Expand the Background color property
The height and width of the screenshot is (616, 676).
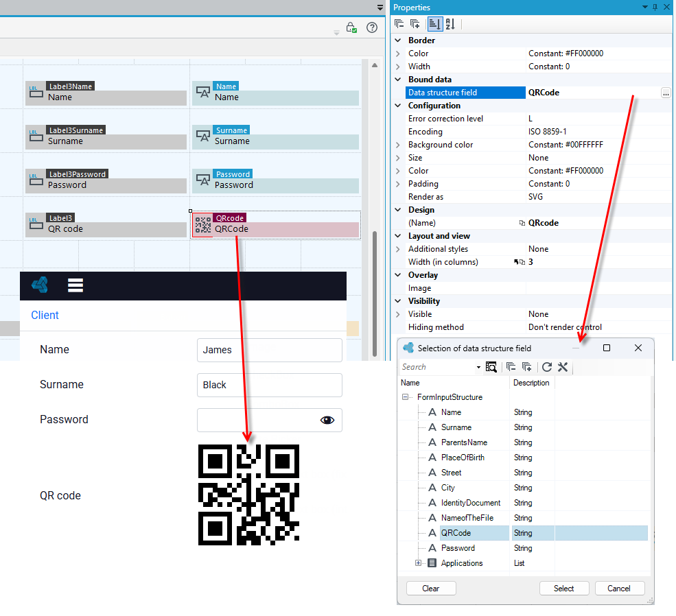[x=398, y=145]
